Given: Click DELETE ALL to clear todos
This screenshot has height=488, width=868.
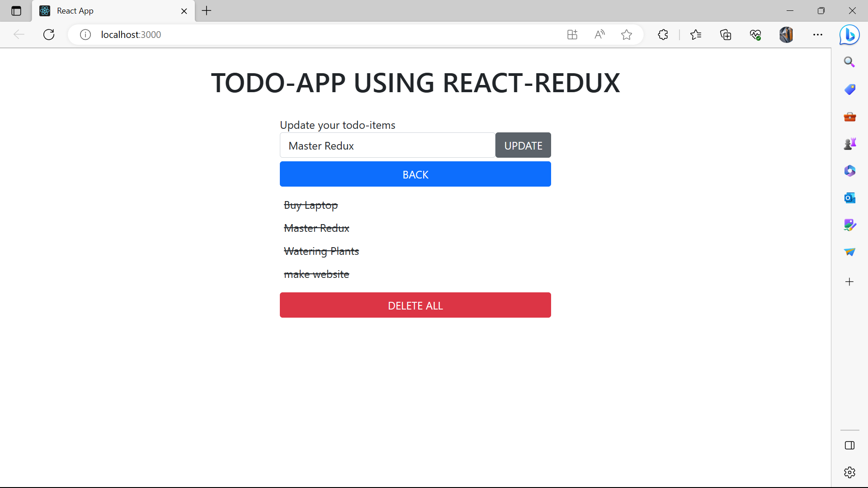Looking at the screenshot, I should (415, 305).
